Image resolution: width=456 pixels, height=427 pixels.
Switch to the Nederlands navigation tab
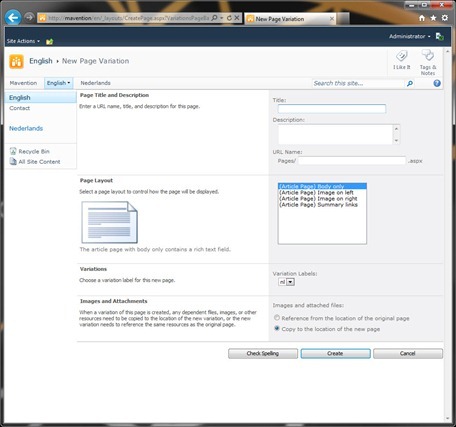[95, 83]
